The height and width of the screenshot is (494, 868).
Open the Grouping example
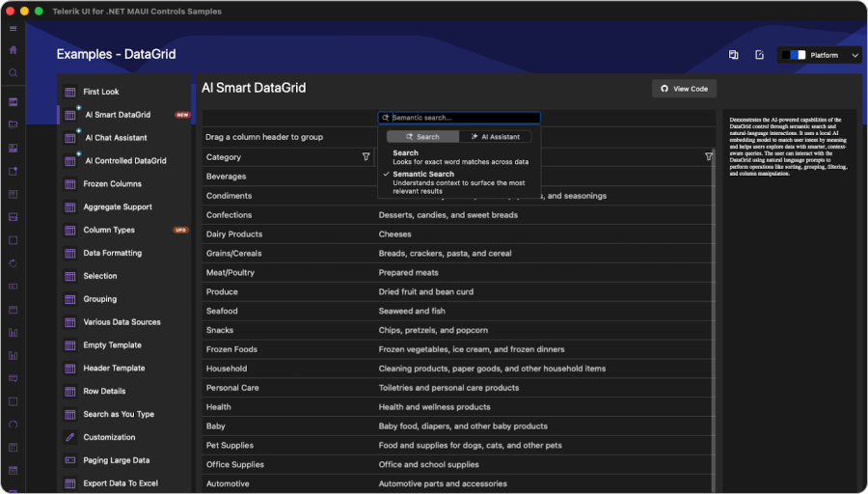click(124, 299)
